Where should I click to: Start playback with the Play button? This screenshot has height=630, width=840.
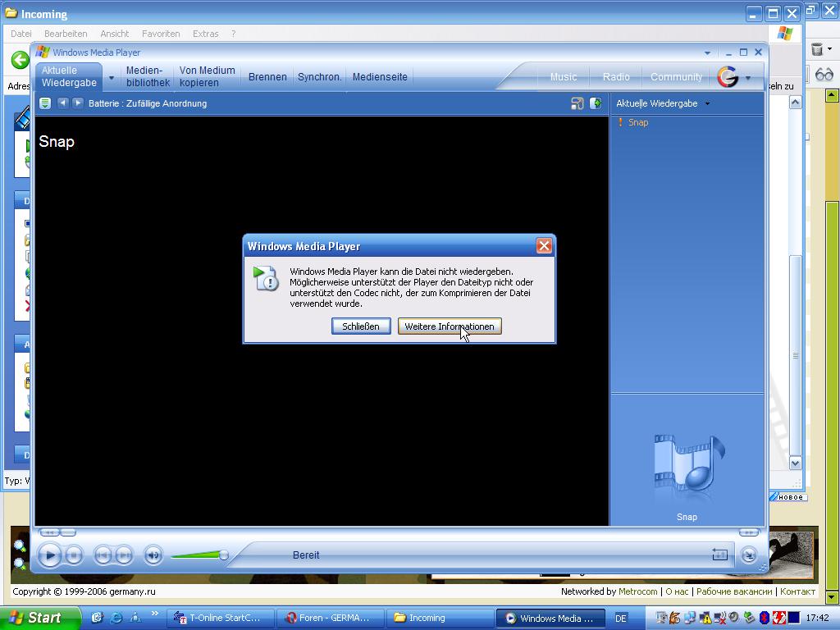point(50,555)
